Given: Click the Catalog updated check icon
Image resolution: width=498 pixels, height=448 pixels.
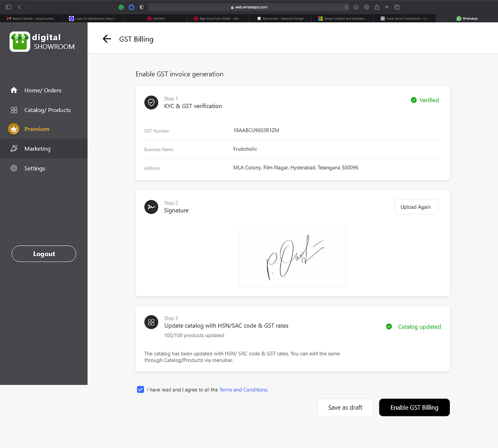Looking at the screenshot, I should (x=389, y=326).
